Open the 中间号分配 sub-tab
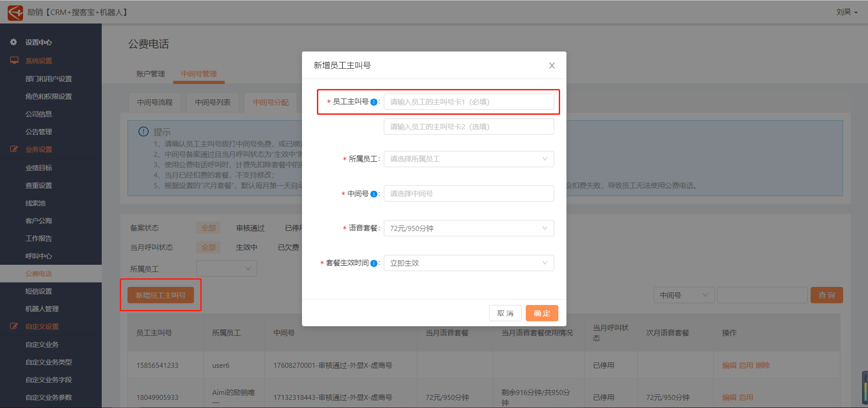This screenshot has height=408, width=868. 271,103
